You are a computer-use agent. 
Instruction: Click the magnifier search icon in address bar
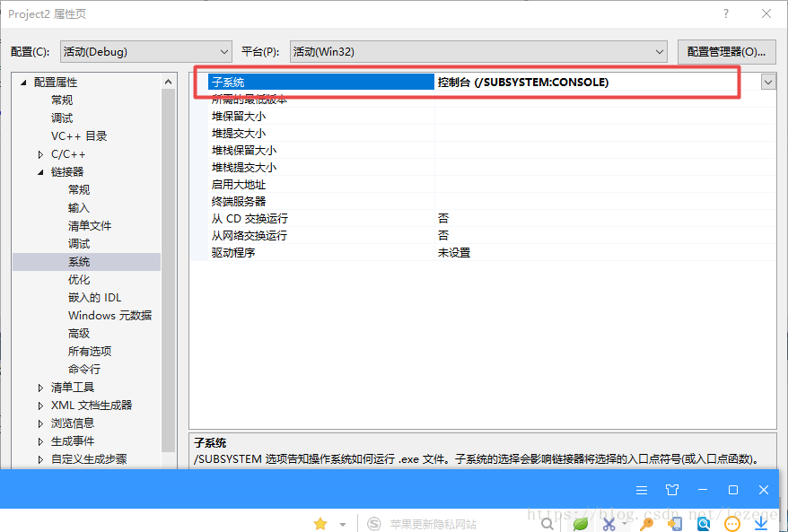tap(547, 524)
